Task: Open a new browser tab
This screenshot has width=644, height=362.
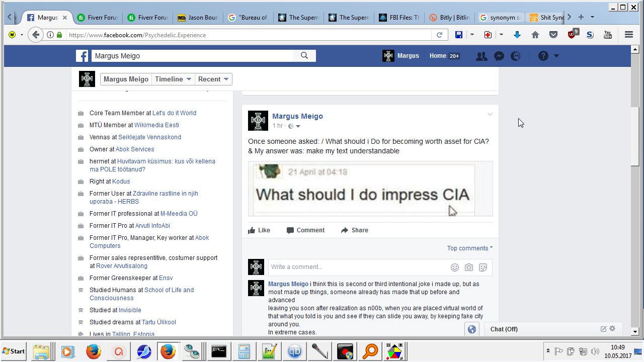Action: [581, 17]
